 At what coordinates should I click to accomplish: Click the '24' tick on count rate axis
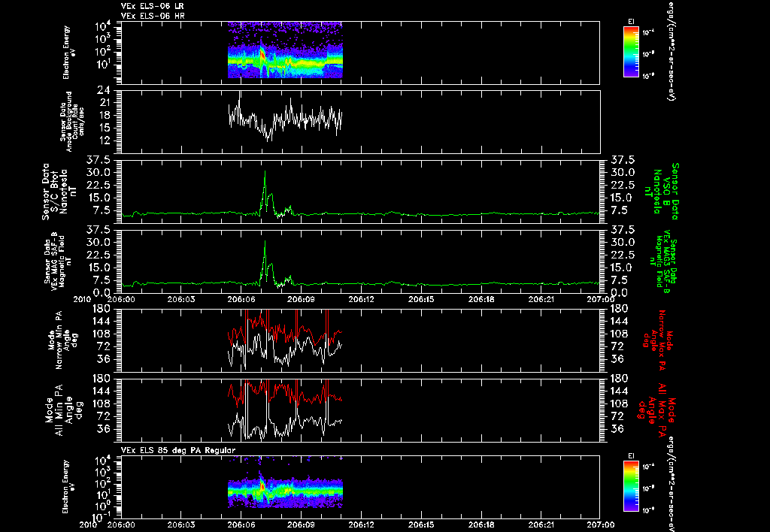click(x=105, y=90)
